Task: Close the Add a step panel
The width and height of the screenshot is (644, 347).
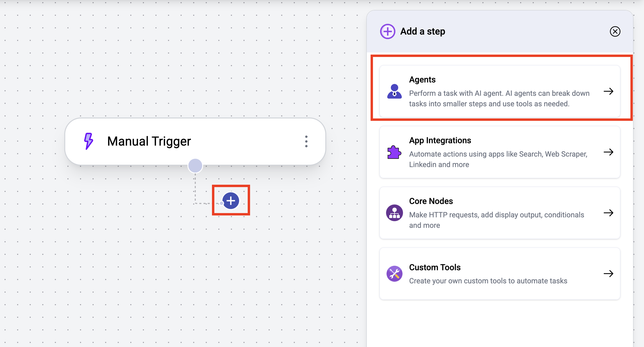Action: [x=615, y=31]
